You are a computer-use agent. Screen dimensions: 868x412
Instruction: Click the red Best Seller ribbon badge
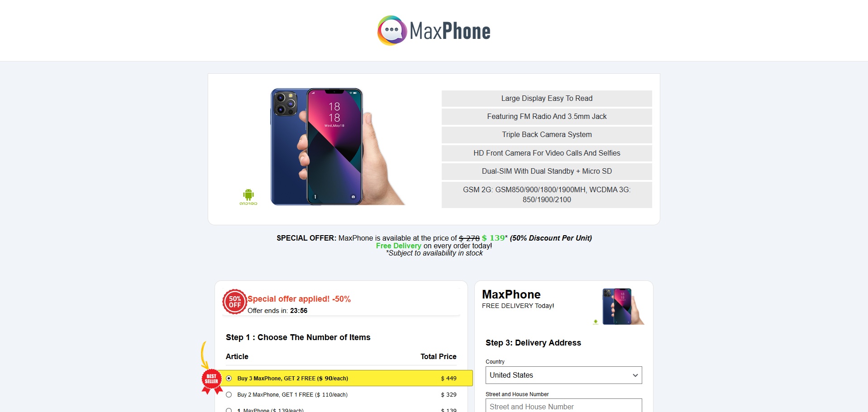click(211, 381)
